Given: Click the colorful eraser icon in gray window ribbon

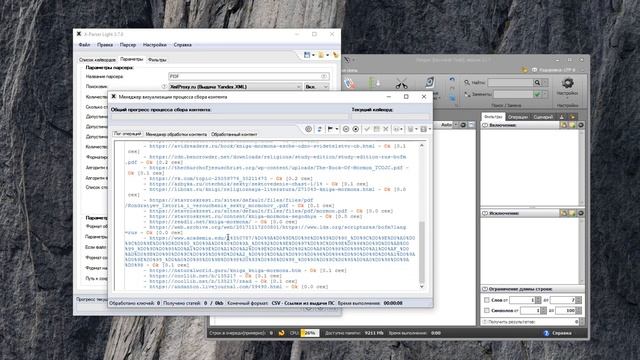Looking at the screenshot, I should tap(349, 84).
